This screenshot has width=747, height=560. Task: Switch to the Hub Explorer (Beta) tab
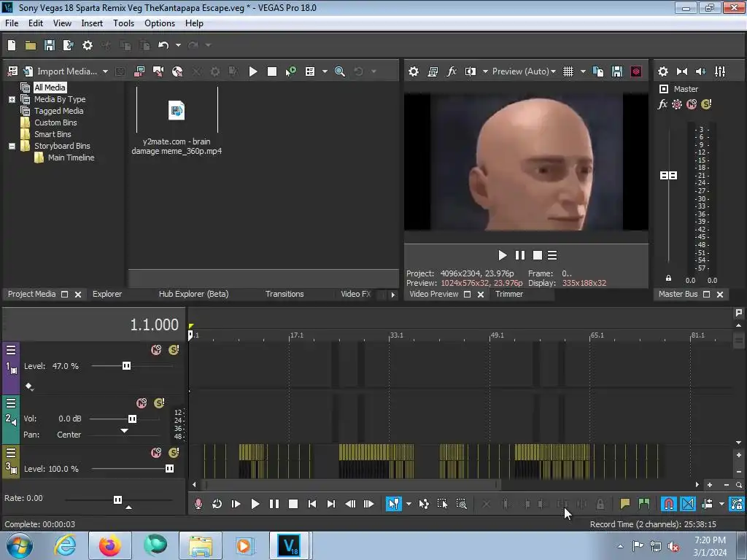193,295
